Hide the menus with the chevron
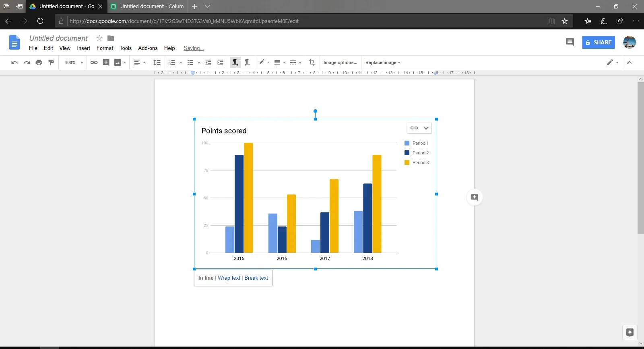This screenshot has height=349, width=644. coord(630,62)
